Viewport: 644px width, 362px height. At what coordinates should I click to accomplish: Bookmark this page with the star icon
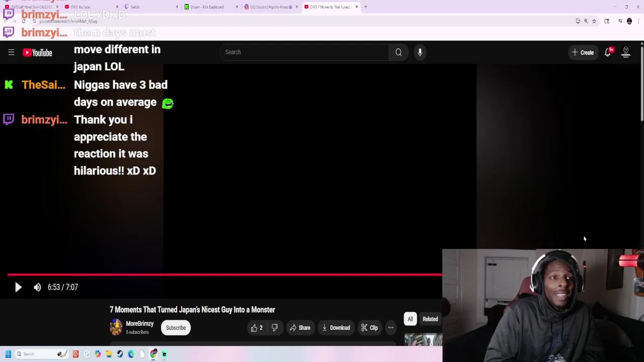[x=594, y=21]
